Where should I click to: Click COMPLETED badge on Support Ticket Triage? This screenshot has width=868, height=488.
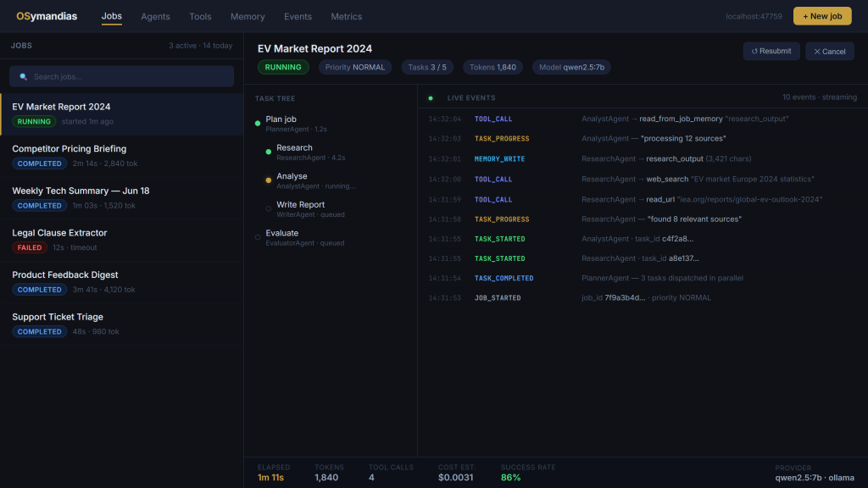click(39, 331)
